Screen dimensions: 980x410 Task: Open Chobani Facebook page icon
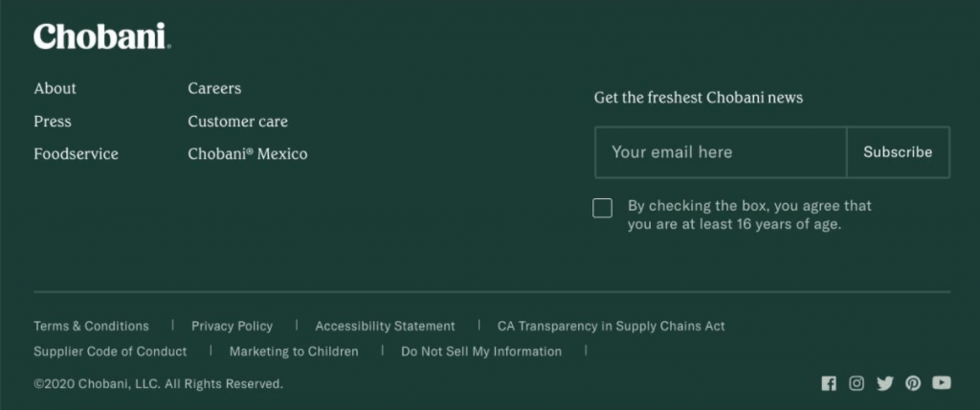829,384
